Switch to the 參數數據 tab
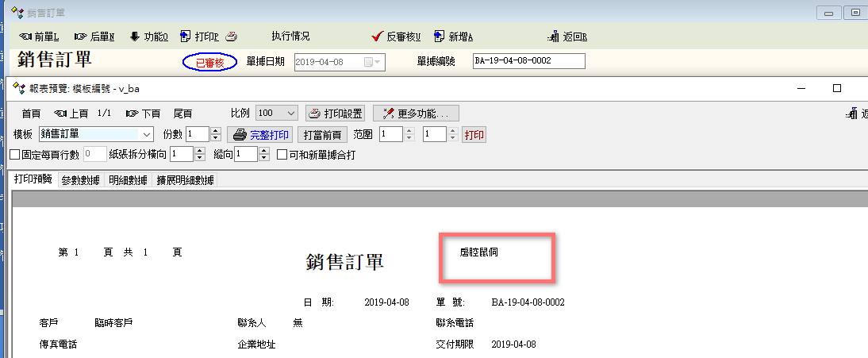This screenshot has width=868, height=358. (80, 180)
